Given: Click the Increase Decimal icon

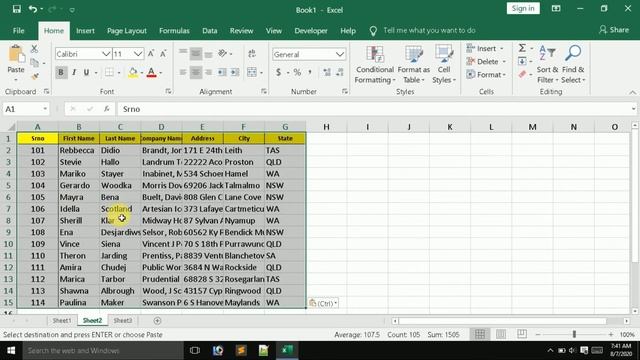Looking at the screenshot, I should [x=327, y=72].
